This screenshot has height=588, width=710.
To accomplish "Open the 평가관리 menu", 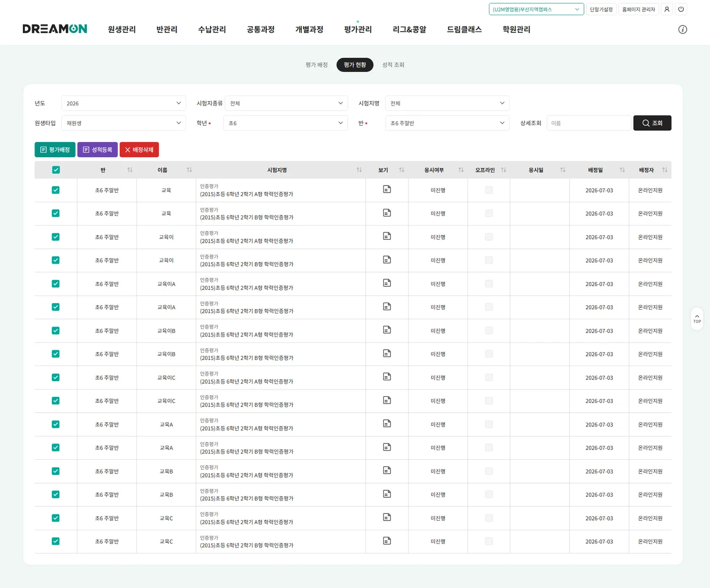I will pos(358,29).
